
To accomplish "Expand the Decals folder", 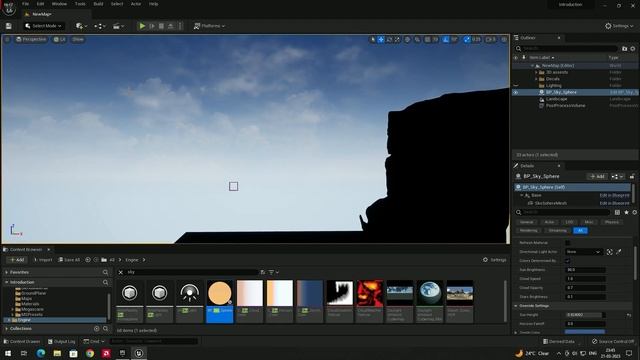I will (x=536, y=79).
